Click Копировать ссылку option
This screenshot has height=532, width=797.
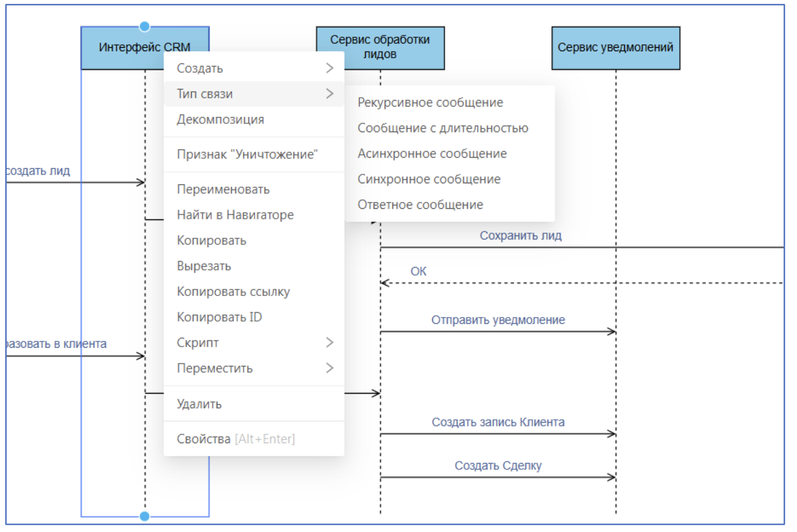click(x=233, y=292)
